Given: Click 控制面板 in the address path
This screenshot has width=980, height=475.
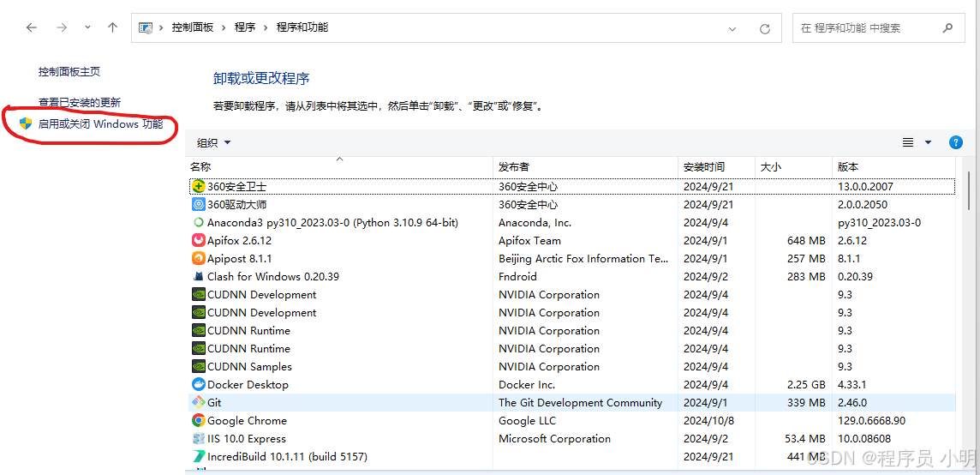Looking at the screenshot, I should tap(193, 27).
